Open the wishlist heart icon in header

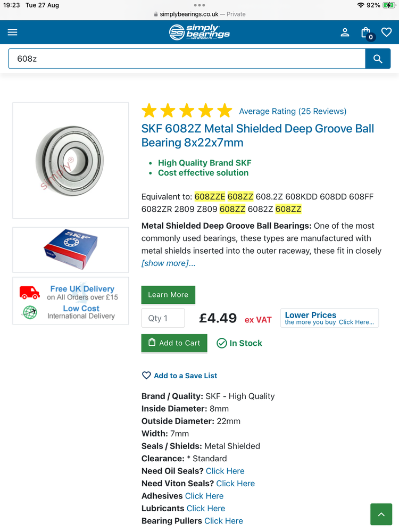(386, 32)
